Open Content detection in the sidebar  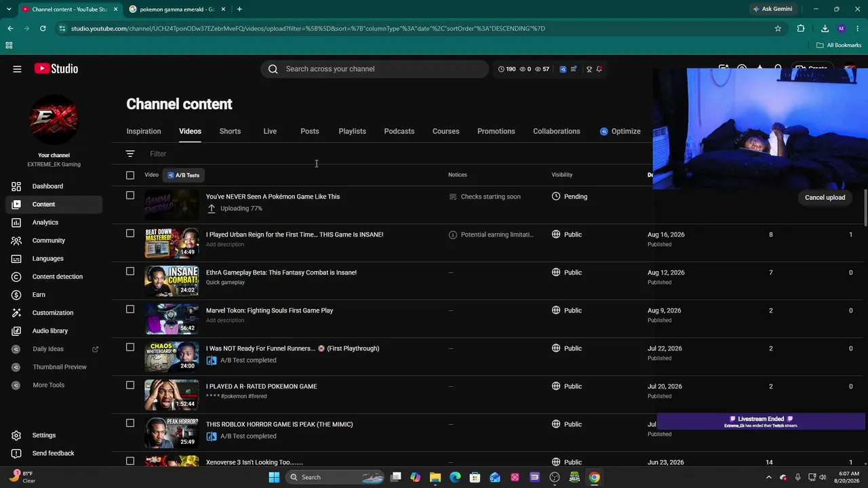pos(58,277)
